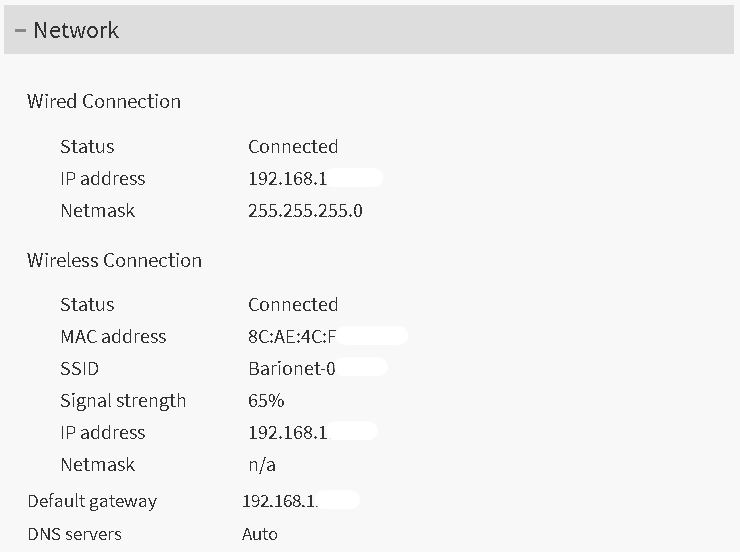Click Netmask value 255.255.255.0

click(305, 210)
